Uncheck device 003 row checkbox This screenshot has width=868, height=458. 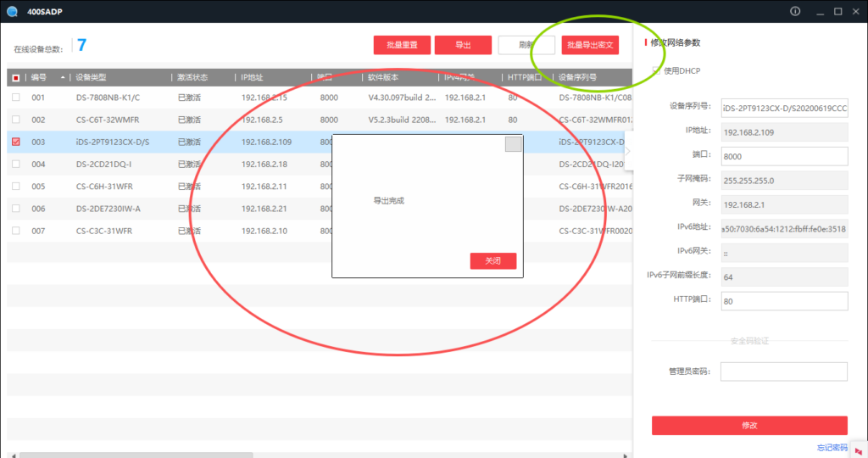click(x=16, y=142)
